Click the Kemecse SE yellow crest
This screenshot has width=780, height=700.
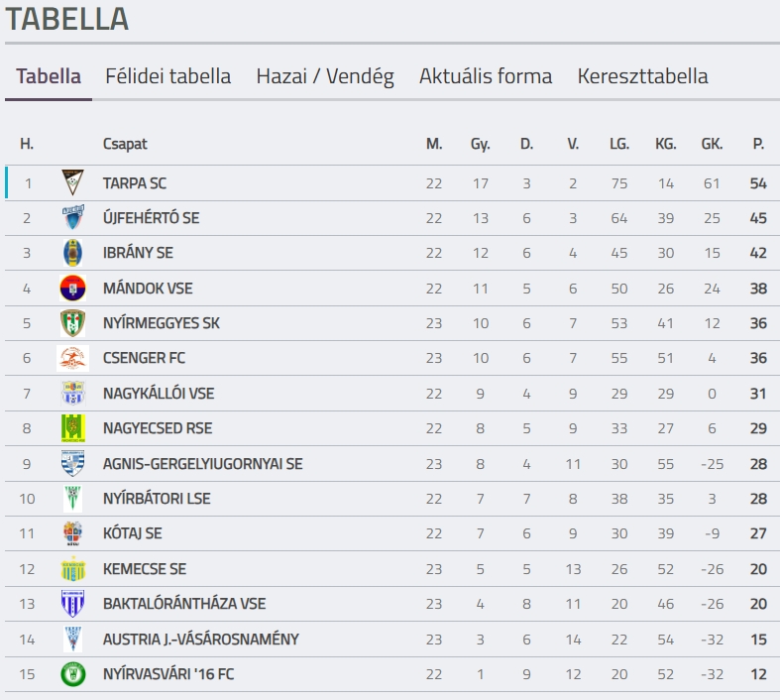[x=72, y=569]
